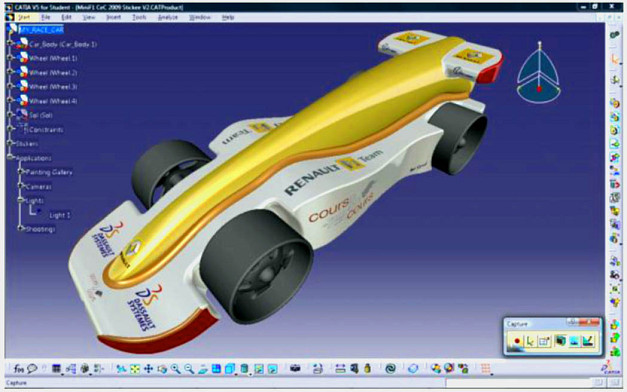
Task: Click the zoom in magnifier icon
Action: (176, 368)
